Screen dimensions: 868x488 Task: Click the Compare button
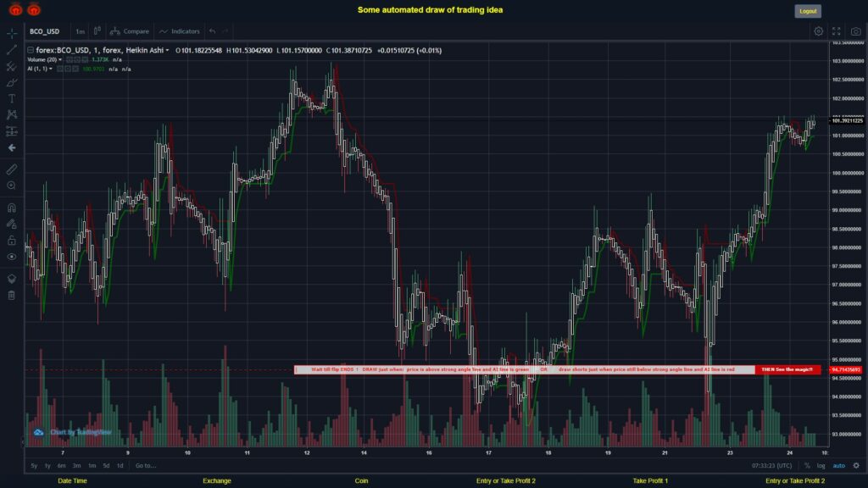click(x=130, y=31)
